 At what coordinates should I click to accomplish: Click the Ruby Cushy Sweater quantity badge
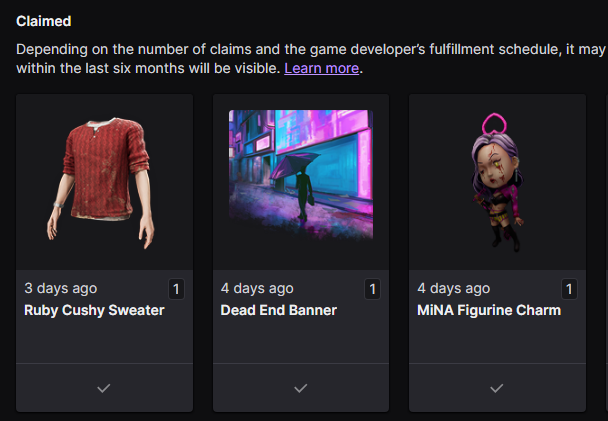click(177, 290)
